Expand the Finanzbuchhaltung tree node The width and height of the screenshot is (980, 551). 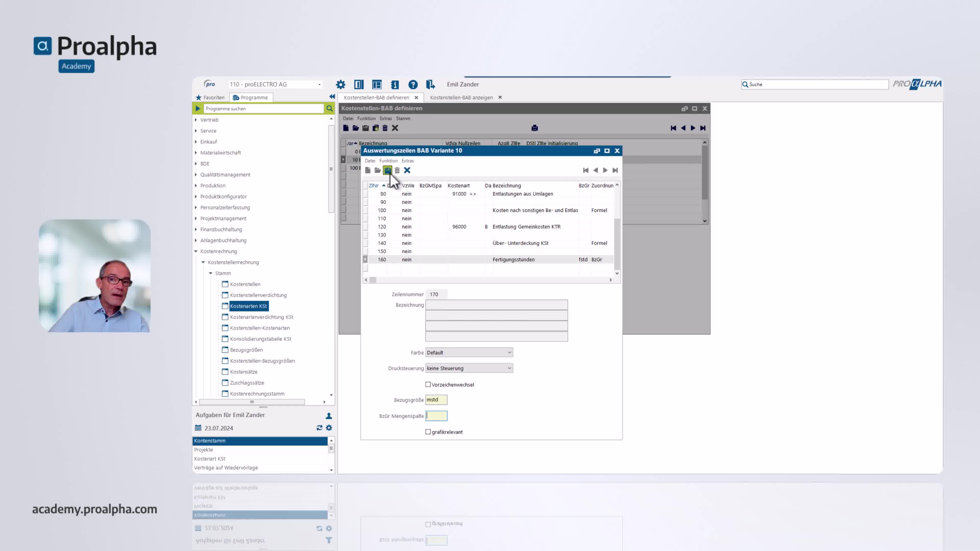pyautogui.click(x=196, y=229)
